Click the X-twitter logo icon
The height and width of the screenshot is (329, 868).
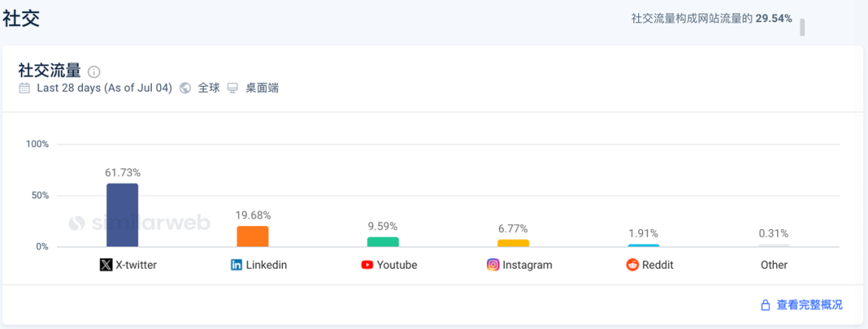coord(106,265)
